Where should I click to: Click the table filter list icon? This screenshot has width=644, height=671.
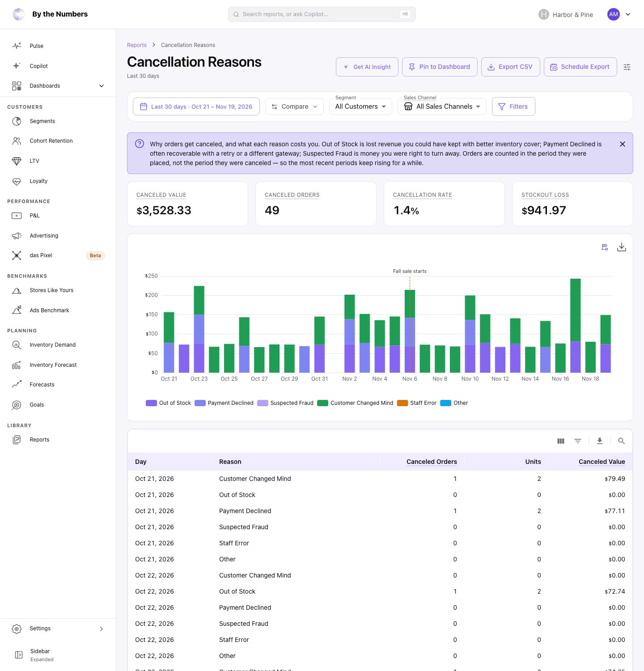(578, 441)
